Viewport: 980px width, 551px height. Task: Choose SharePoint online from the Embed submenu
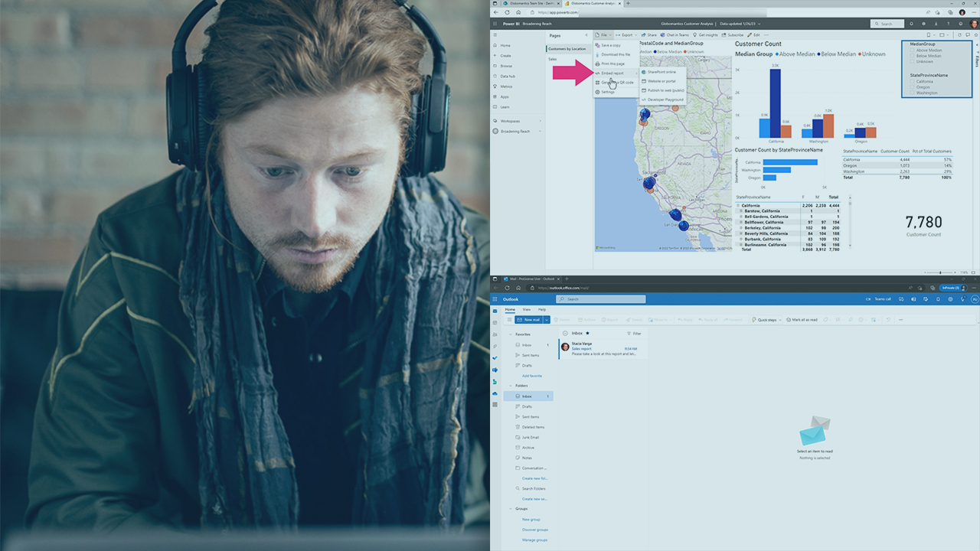point(661,72)
